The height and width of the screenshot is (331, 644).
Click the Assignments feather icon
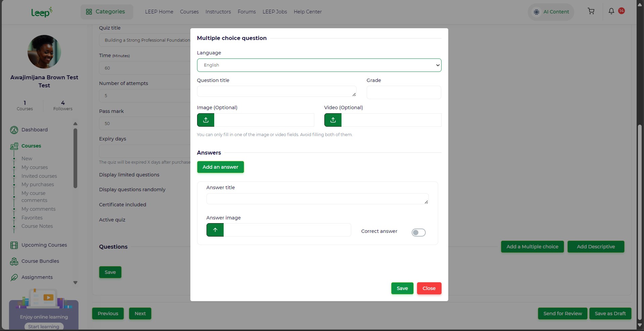14,278
